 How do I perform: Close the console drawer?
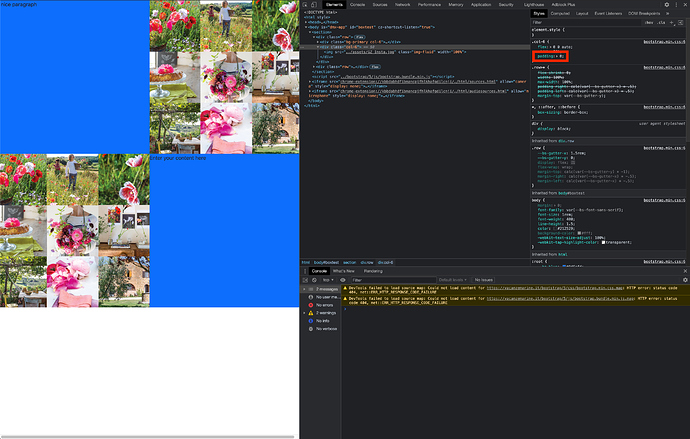click(x=685, y=271)
